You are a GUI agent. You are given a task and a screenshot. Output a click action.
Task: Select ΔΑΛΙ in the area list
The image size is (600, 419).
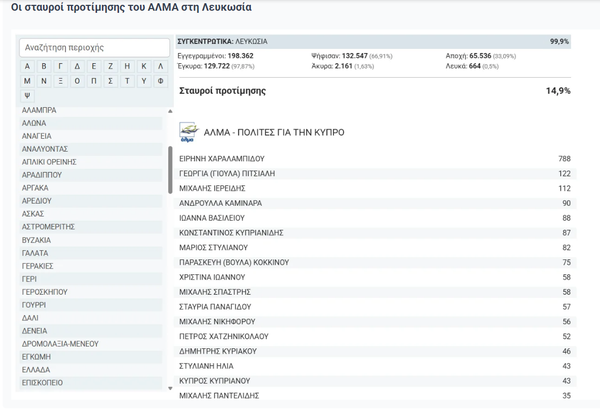pos(91,318)
